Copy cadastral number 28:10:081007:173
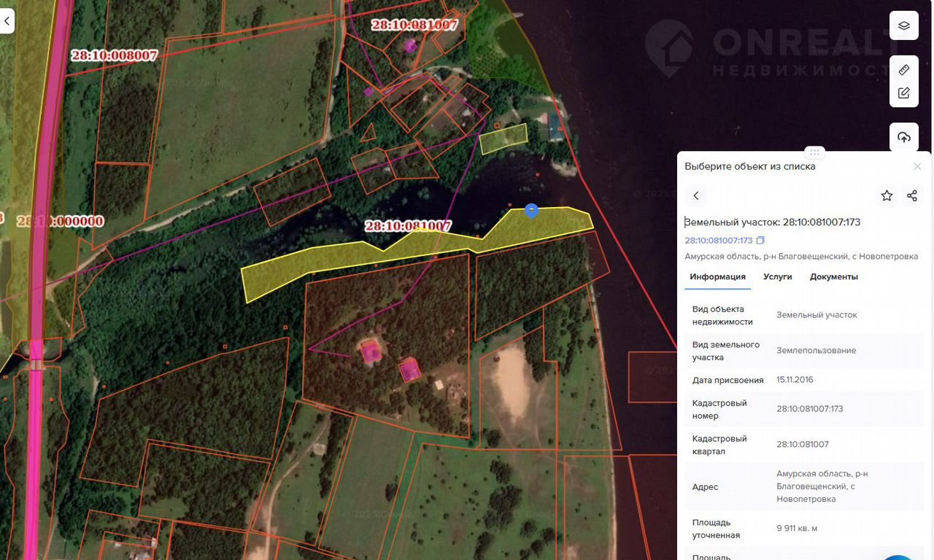 click(760, 241)
